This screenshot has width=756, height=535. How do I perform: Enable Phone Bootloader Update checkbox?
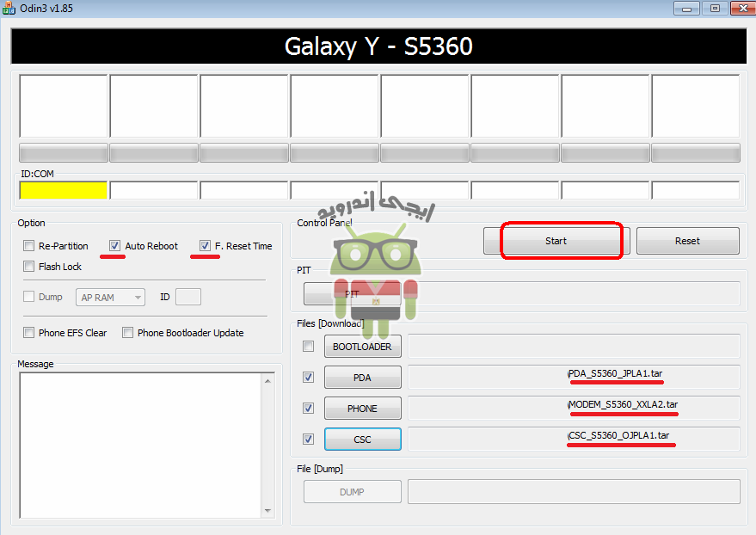128,333
